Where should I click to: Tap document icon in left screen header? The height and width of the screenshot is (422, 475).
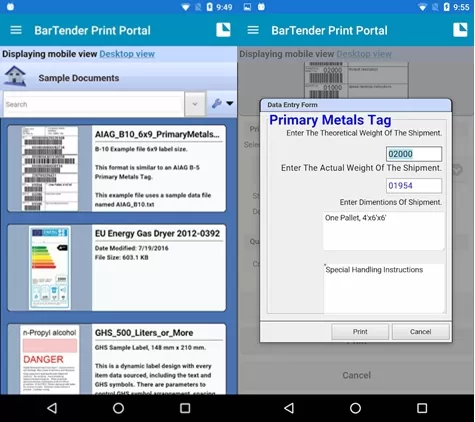coord(223,30)
